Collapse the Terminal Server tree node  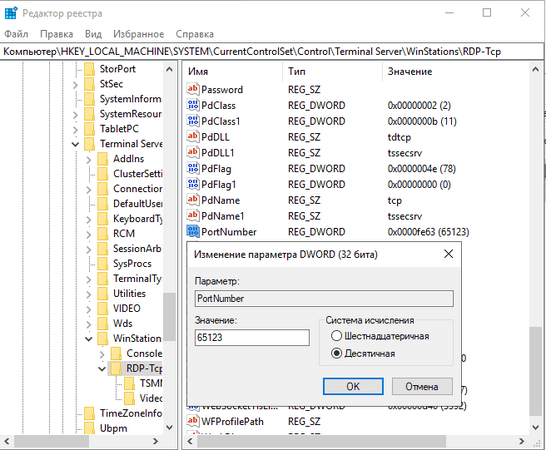76,144
